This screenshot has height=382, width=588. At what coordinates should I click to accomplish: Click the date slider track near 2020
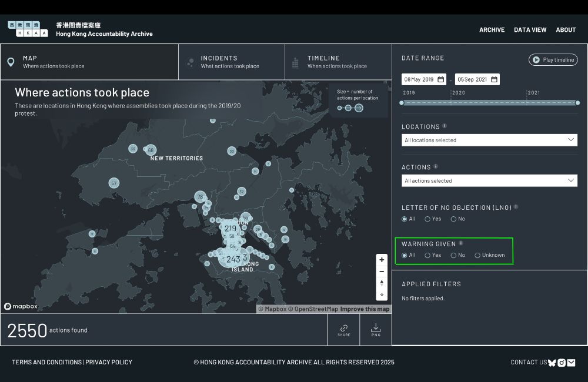(x=451, y=103)
